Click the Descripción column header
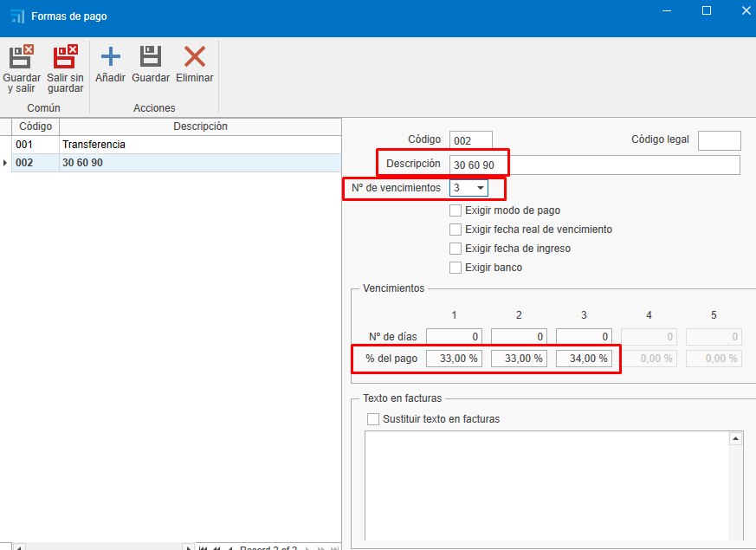Viewport: 756px width, 550px height. click(x=200, y=126)
